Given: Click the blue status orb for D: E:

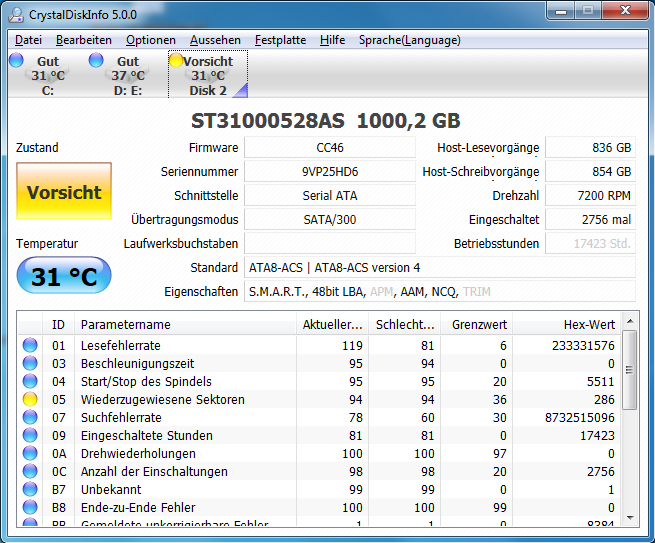Looking at the screenshot, I should pos(96,60).
